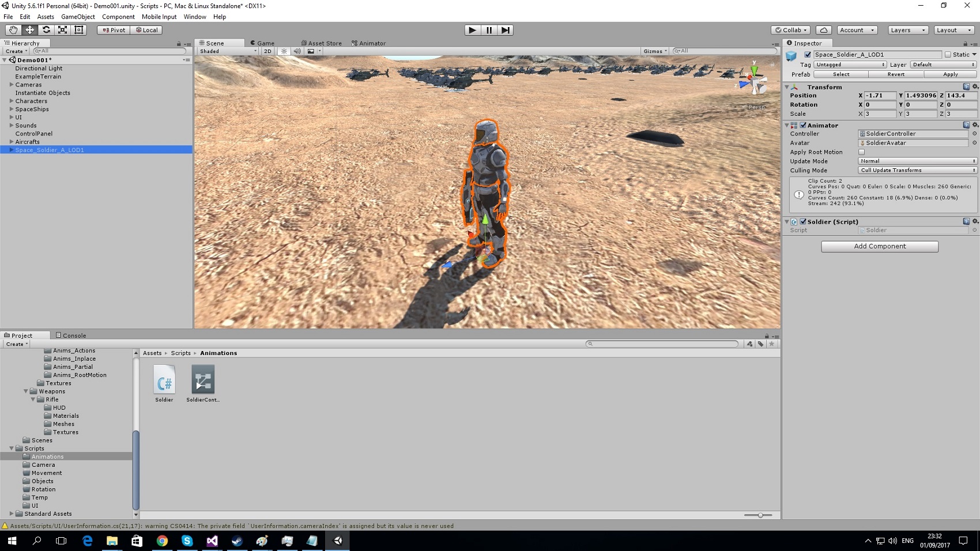
Task: Toggle the Animator enabled checkbox
Action: (803, 125)
